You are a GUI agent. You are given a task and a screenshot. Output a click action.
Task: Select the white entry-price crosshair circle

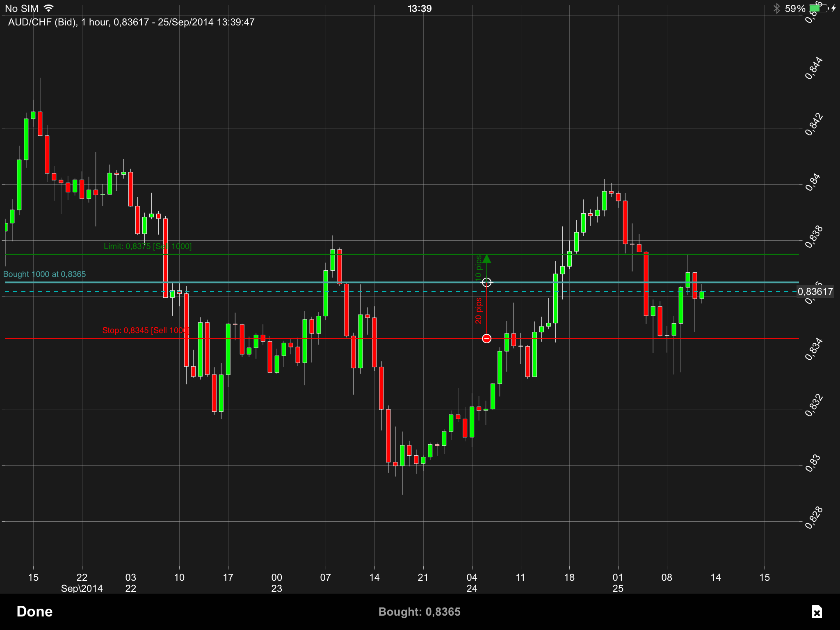[x=486, y=282]
